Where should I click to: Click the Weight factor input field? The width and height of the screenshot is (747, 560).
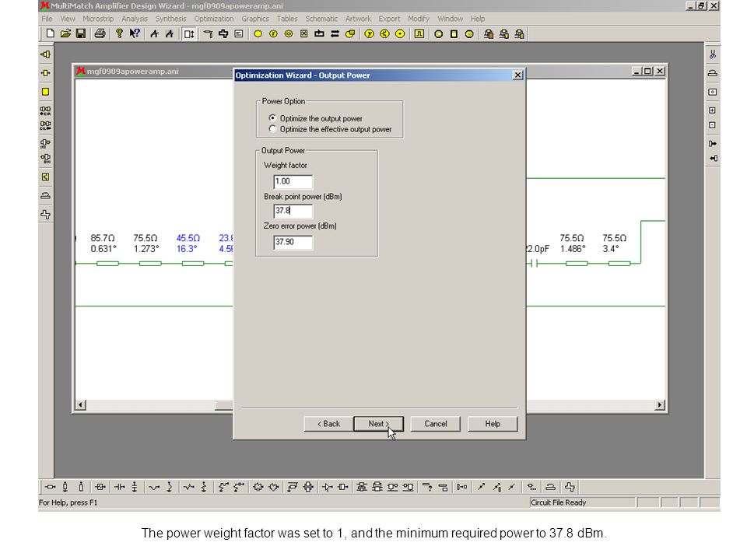pos(293,181)
